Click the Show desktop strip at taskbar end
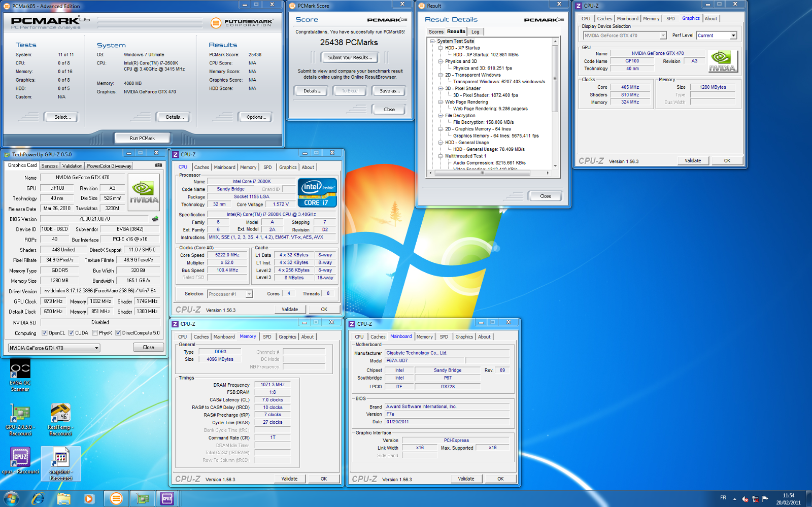 tap(809, 498)
